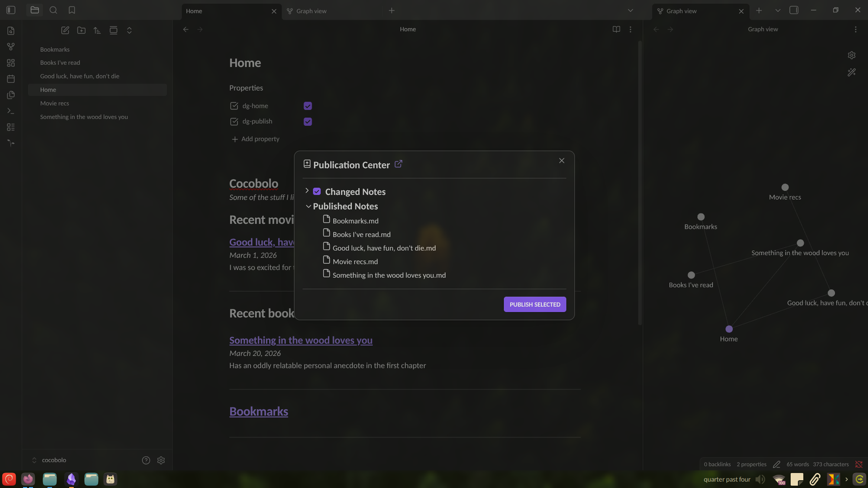The width and height of the screenshot is (868, 488).
Task: Open graph view from left ribbon
Action: 11,47
